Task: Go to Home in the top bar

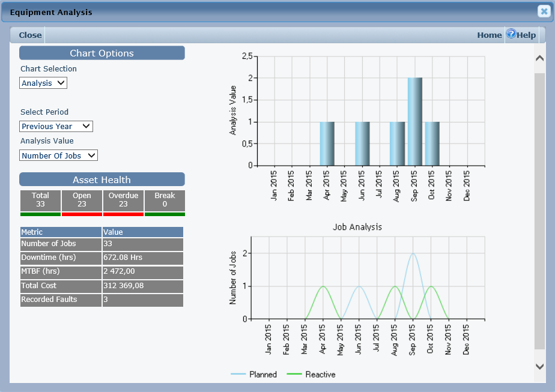Action: pyautogui.click(x=489, y=35)
